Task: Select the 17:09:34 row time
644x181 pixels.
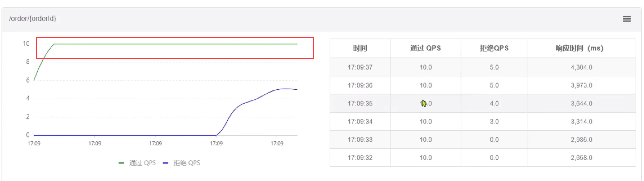Action: pos(360,122)
